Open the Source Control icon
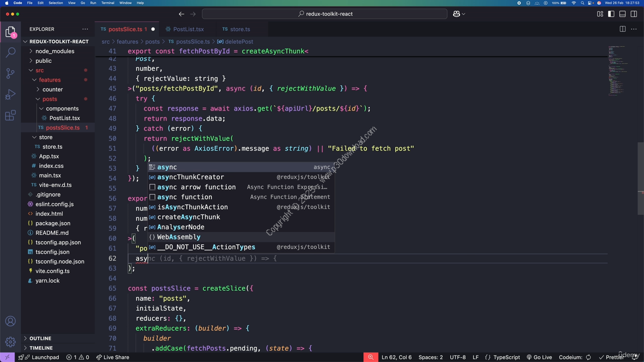The width and height of the screenshot is (644, 362). [11, 73]
